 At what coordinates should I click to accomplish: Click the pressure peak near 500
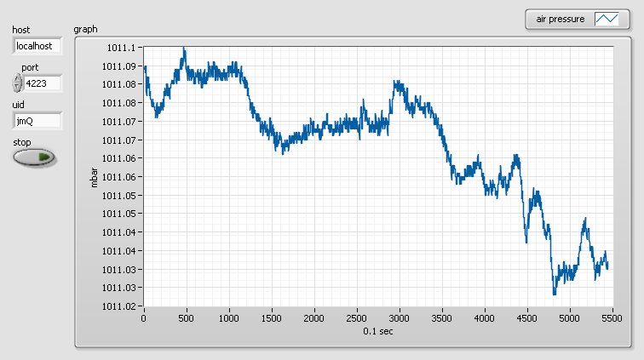[x=184, y=50]
